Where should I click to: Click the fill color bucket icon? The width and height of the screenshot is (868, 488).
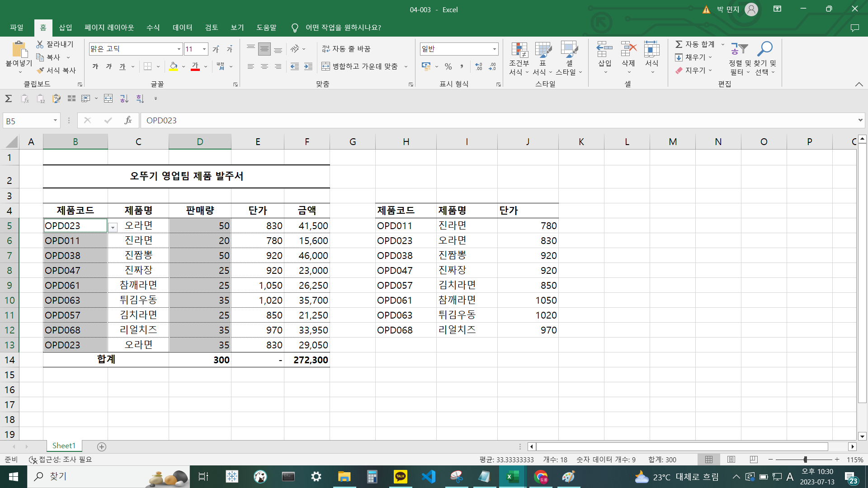[173, 66]
